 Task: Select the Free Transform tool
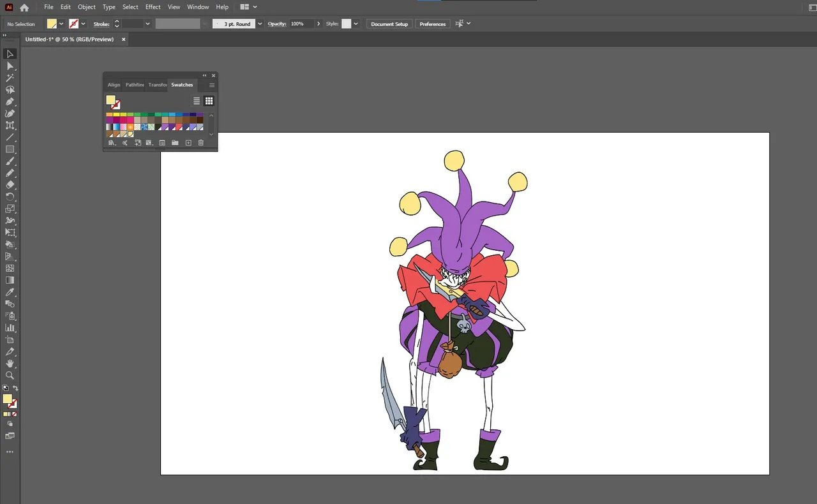(10, 232)
